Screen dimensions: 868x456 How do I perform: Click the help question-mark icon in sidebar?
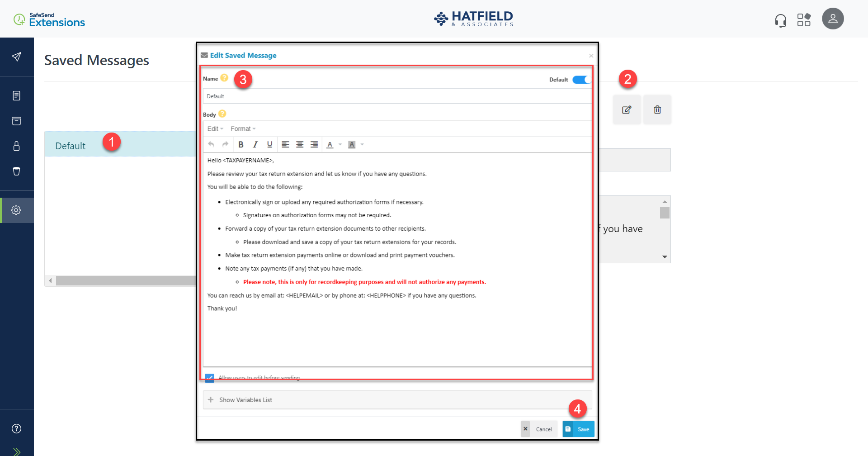(17, 428)
